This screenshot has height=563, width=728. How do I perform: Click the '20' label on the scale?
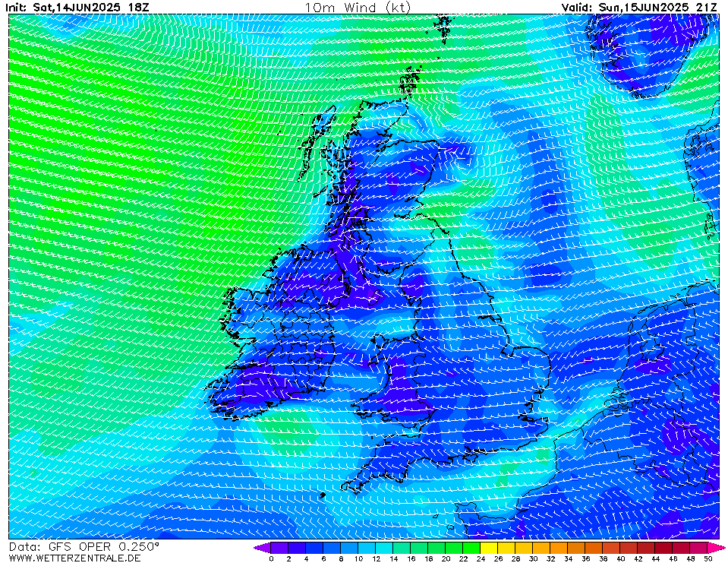coord(446,558)
